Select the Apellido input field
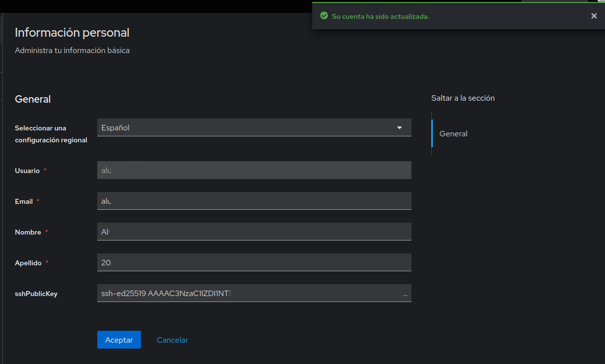The height and width of the screenshot is (364, 605). (254, 262)
